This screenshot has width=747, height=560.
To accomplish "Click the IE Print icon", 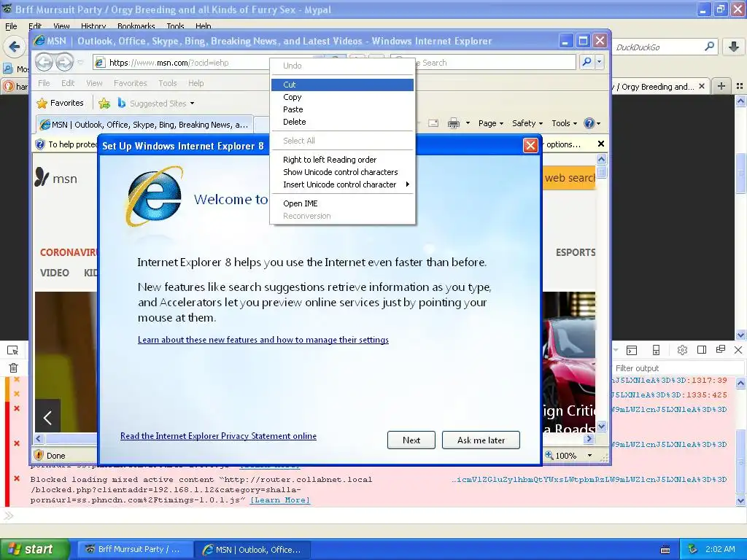I will tap(454, 123).
